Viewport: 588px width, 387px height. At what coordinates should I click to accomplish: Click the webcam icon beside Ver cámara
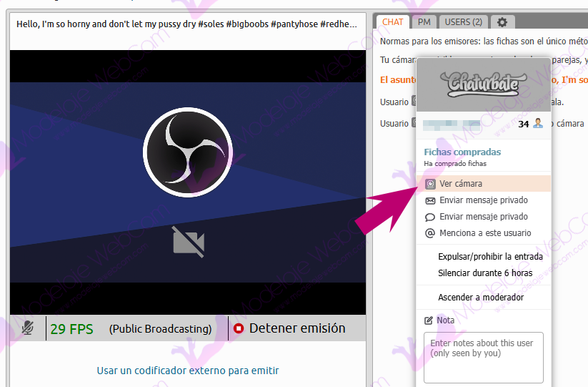tap(430, 184)
